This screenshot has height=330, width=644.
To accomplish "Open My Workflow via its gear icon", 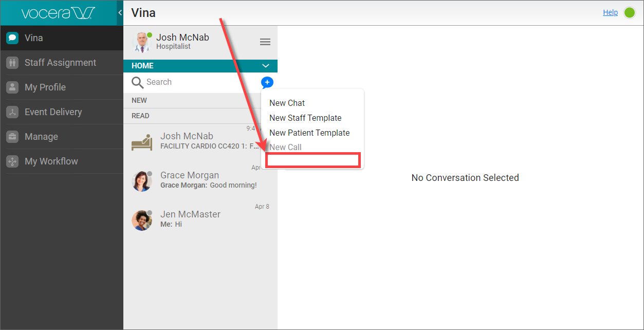I will tap(12, 161).
